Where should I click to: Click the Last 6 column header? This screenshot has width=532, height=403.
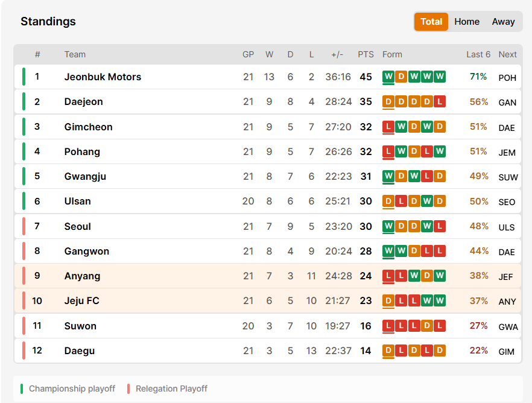click(478, 54)
